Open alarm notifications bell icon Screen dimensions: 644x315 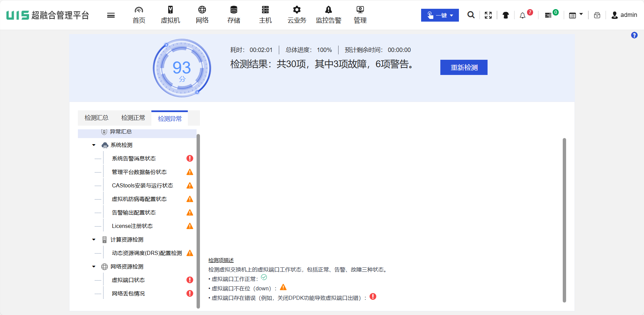click(x=522, y=16)
